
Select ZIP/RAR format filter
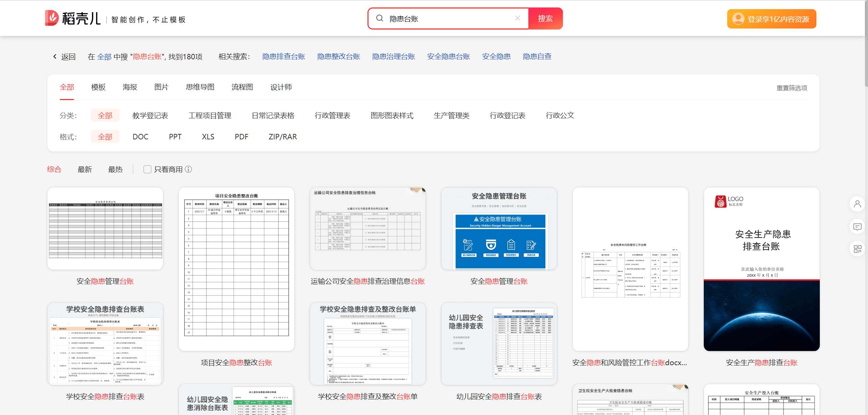pos(283,137)
